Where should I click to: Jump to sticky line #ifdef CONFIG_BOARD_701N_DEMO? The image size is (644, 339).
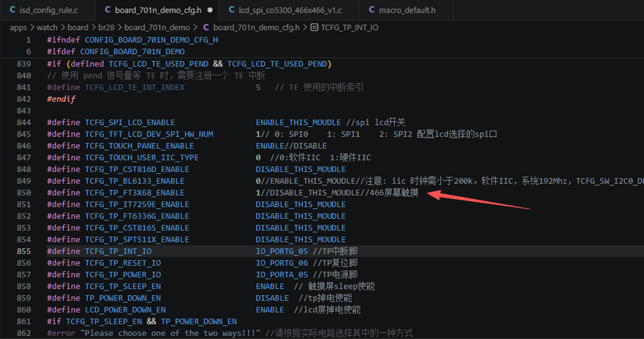click(x=116, y=52)
